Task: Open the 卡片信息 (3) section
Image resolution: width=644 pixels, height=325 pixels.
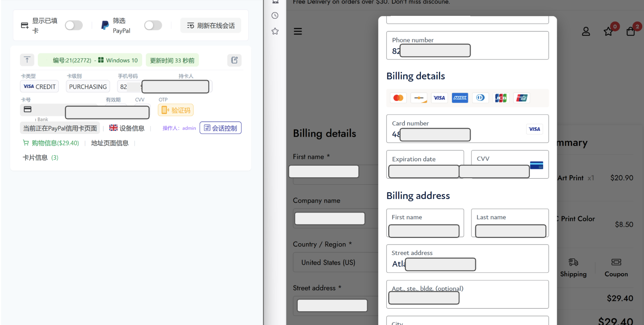Action: point(41,158)
